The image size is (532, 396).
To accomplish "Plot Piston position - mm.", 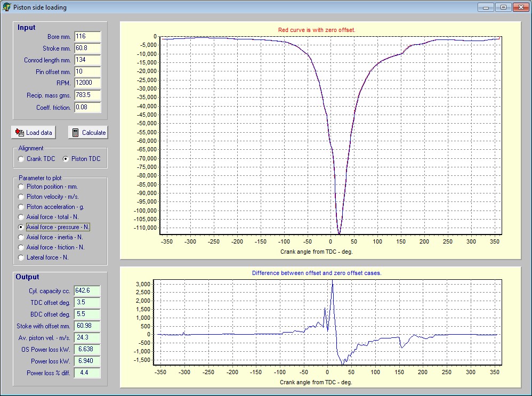I will coord(21,187).
